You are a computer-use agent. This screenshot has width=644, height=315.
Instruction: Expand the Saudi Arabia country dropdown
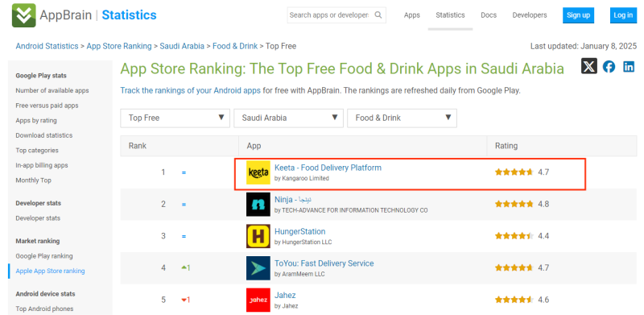(288, 118)
